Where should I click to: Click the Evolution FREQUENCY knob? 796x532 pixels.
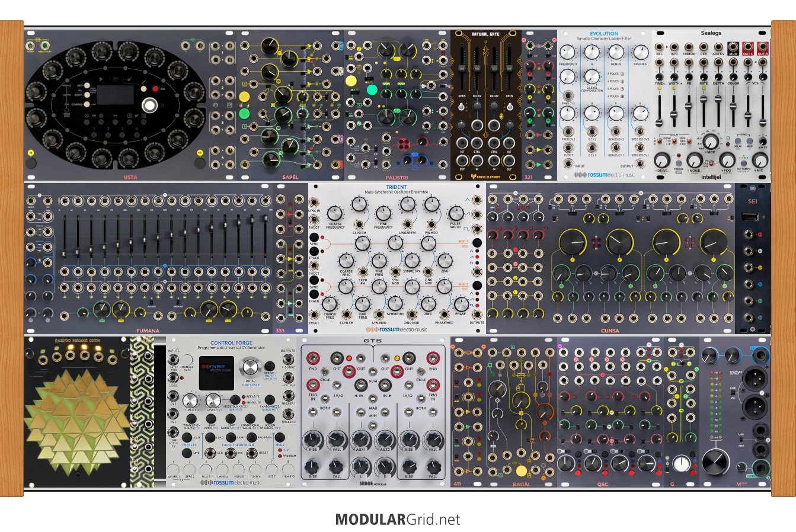click(x=567, y=52)
